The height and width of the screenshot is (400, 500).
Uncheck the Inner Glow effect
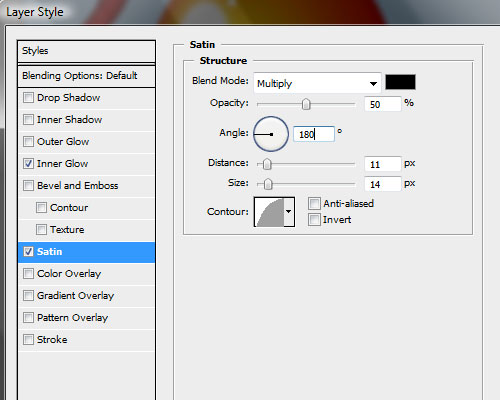coord(28,164)
